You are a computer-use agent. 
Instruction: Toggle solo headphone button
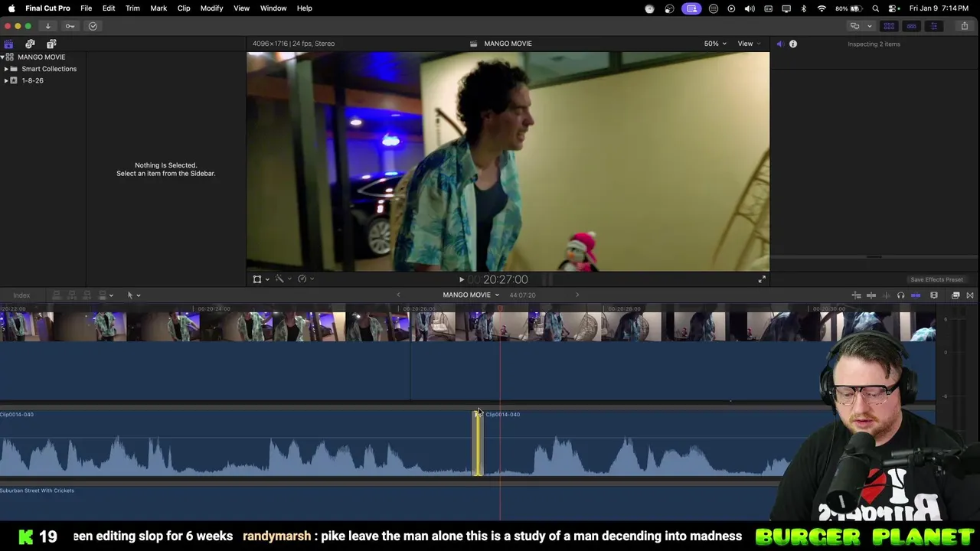[x=901, y=295]
